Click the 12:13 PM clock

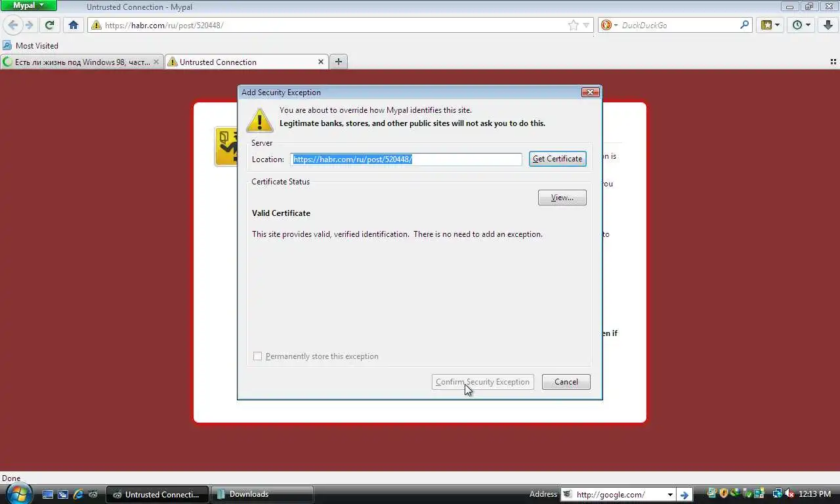click(x=815, y=494)
